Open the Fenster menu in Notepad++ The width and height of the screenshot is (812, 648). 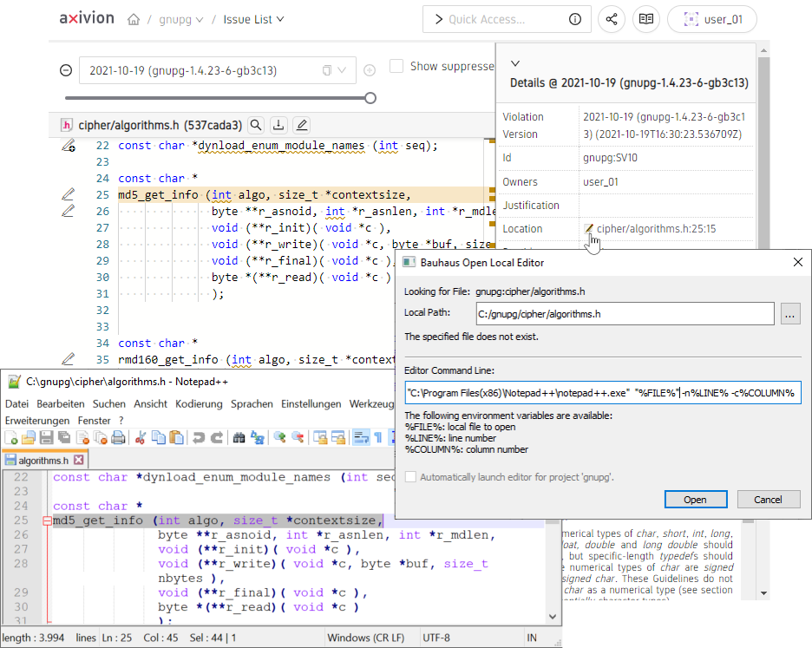95,421
